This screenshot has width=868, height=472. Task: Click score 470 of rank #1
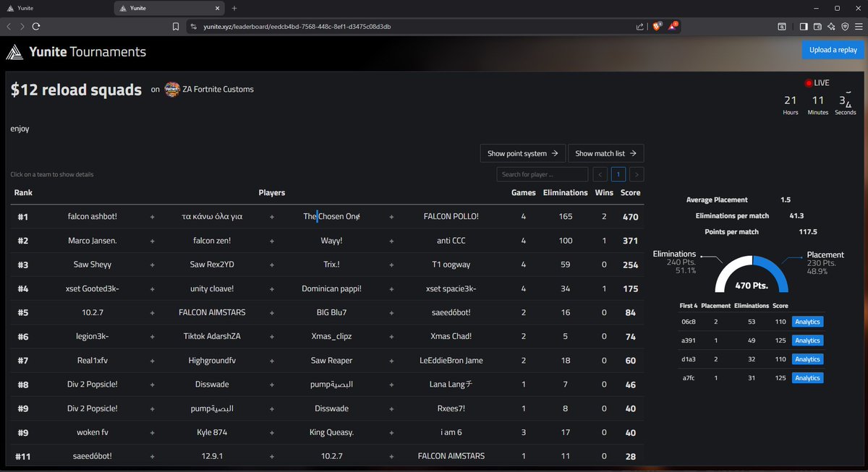point(630,217)
